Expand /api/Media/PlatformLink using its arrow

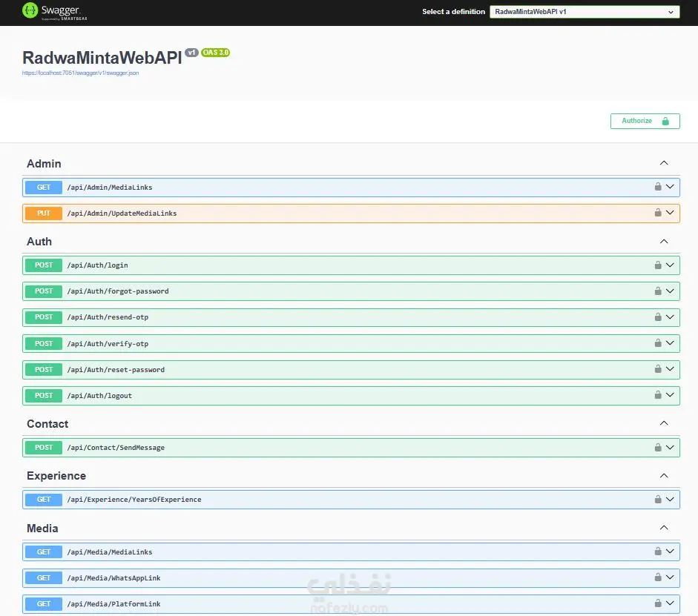(670, 603)
